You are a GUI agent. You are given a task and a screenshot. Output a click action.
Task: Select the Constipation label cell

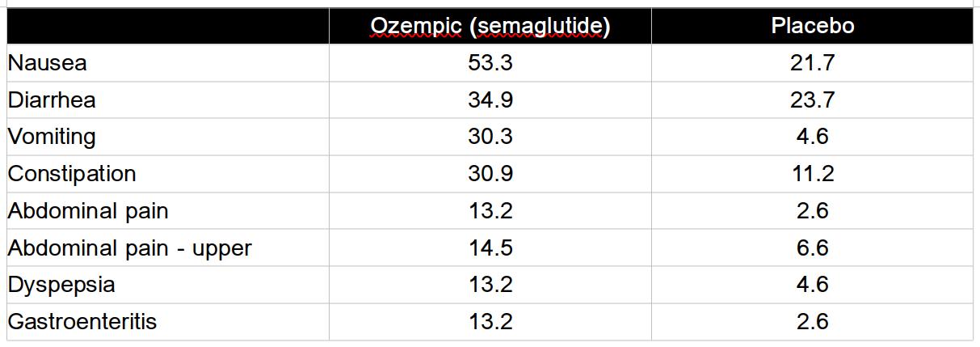[72, 174]
